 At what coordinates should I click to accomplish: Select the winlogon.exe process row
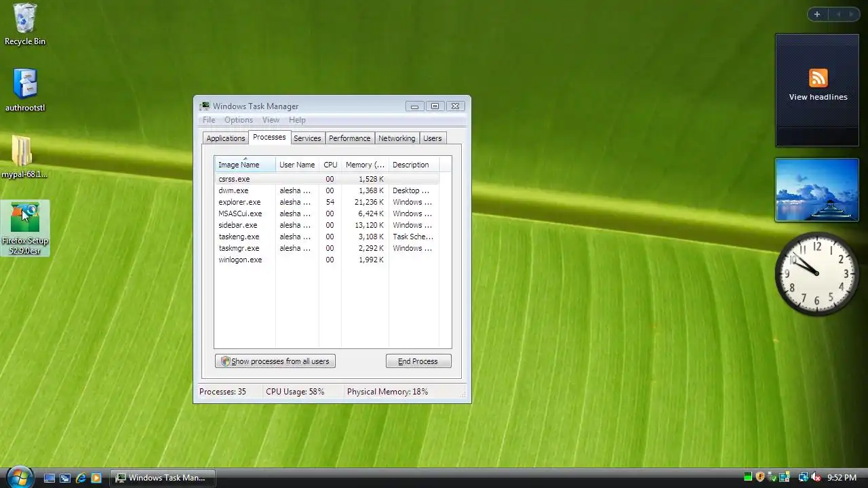327,260
